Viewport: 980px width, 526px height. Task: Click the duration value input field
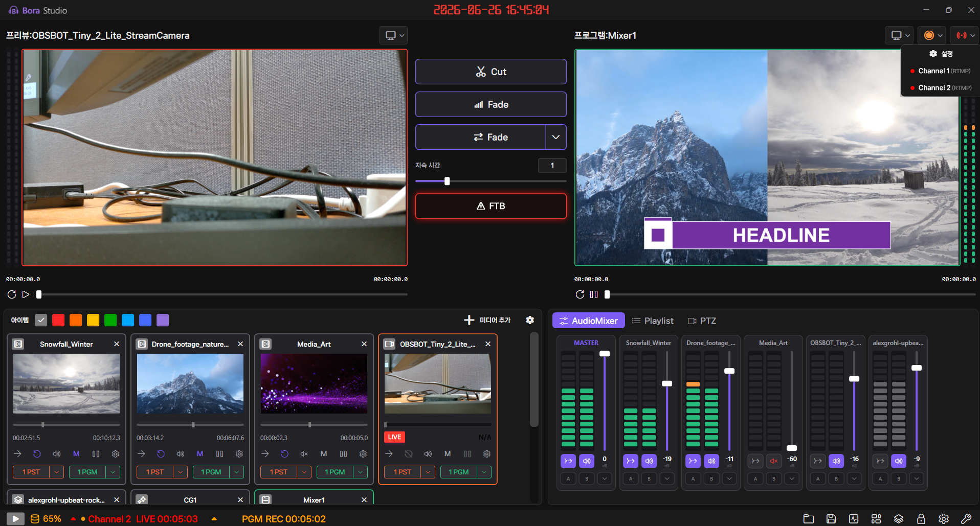coord(552,165)
